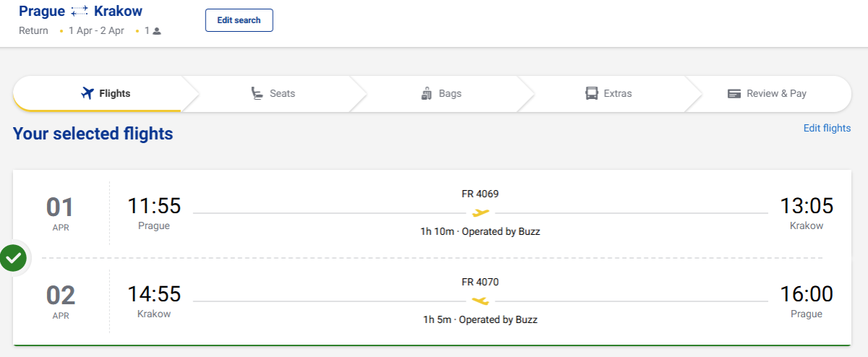The width and height of the screenshot is (868, 357).
Task: Switch to the Bags step
Action: pyautogui.click(x=441, y=93)
